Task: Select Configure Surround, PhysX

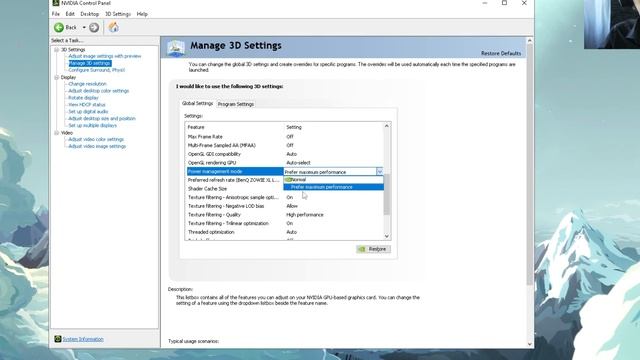Action: point(97,70)
